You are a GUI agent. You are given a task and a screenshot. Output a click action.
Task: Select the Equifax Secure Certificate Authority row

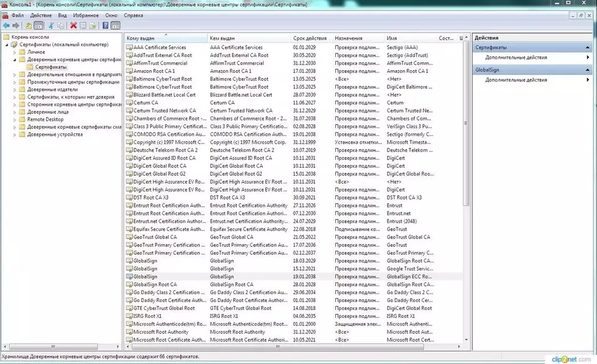pos(294,229)
